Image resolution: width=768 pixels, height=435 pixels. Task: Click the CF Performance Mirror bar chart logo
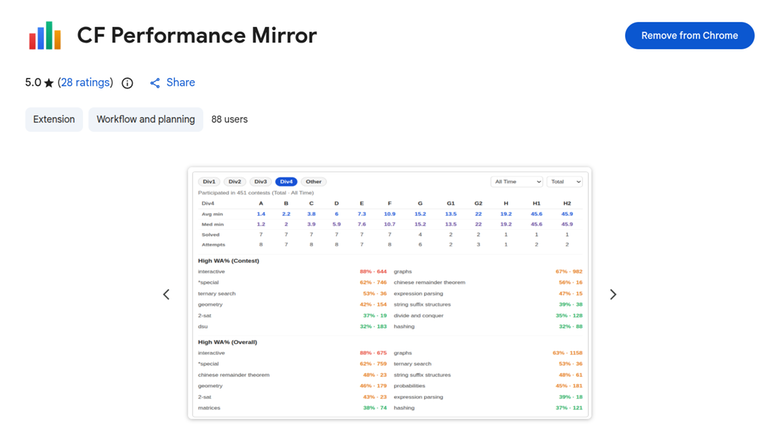(x=45, y=35)
